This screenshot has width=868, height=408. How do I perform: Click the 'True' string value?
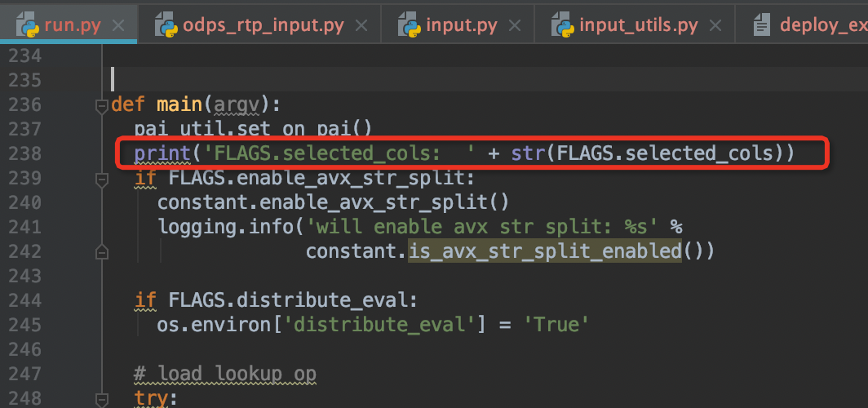pyautogui.click(x=556, y=325)
